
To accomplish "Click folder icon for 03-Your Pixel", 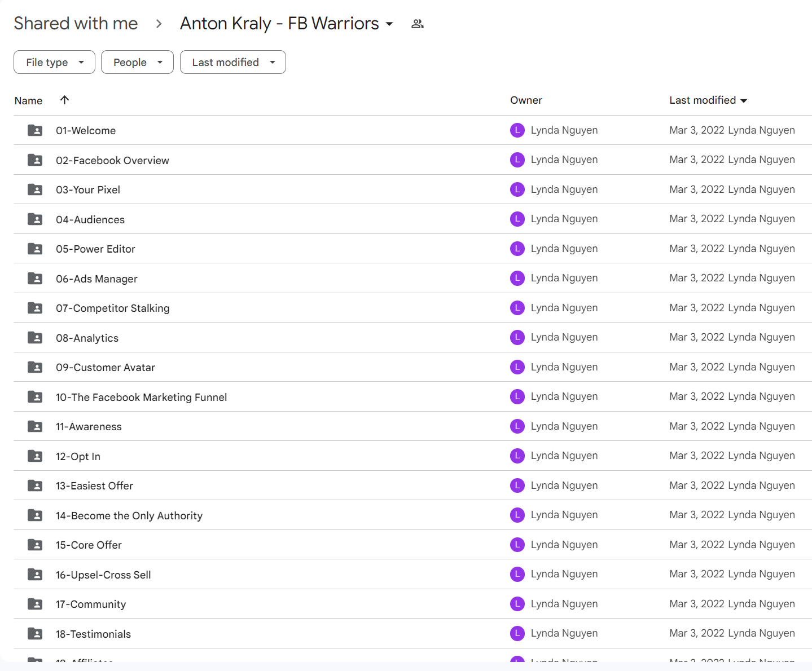I will click(x=35, y=189).
